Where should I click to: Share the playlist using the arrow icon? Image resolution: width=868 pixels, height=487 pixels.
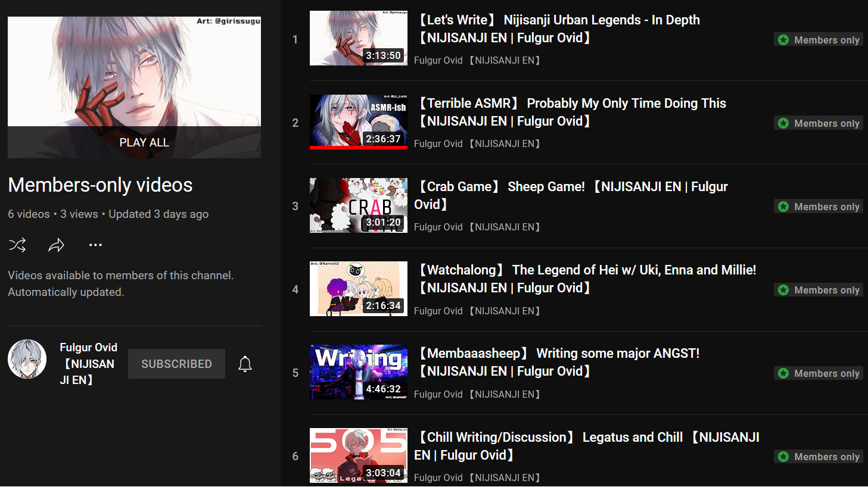56,245
